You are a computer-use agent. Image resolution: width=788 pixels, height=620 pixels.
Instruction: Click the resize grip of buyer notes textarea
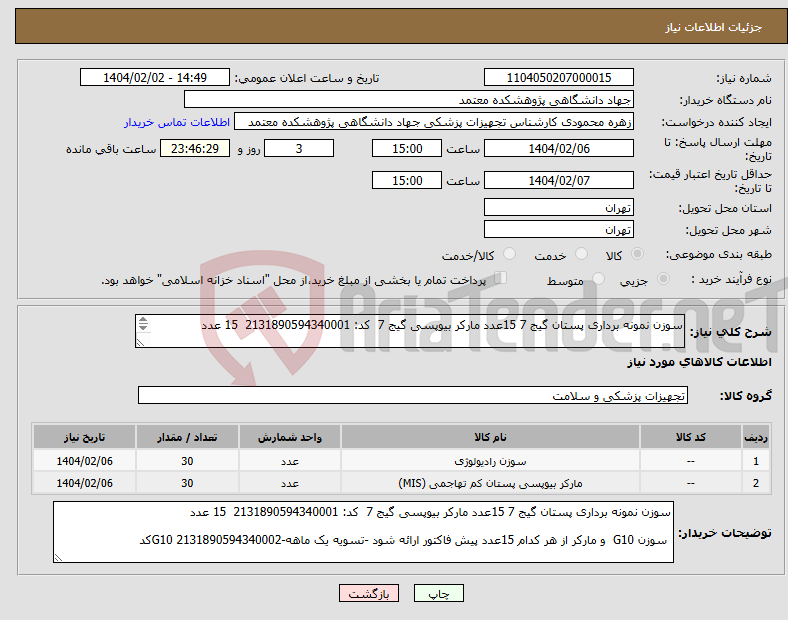tap(58, 558)
